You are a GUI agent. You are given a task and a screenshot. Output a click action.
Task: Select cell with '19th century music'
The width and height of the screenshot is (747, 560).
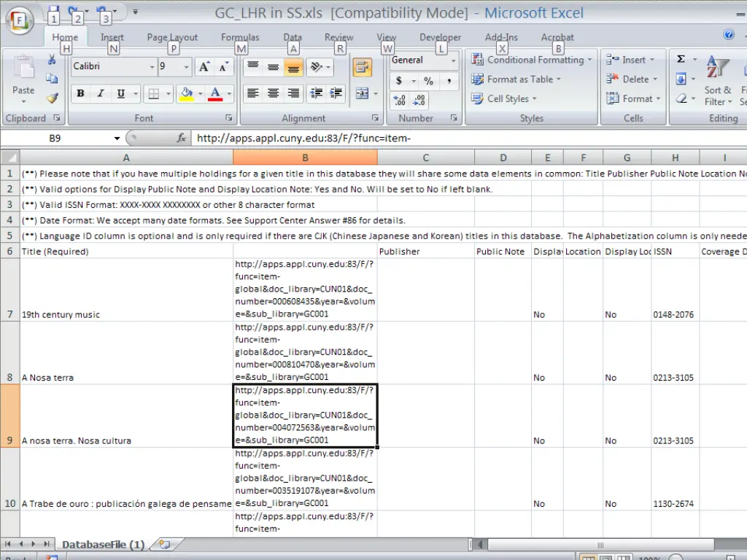pos(126,290)
